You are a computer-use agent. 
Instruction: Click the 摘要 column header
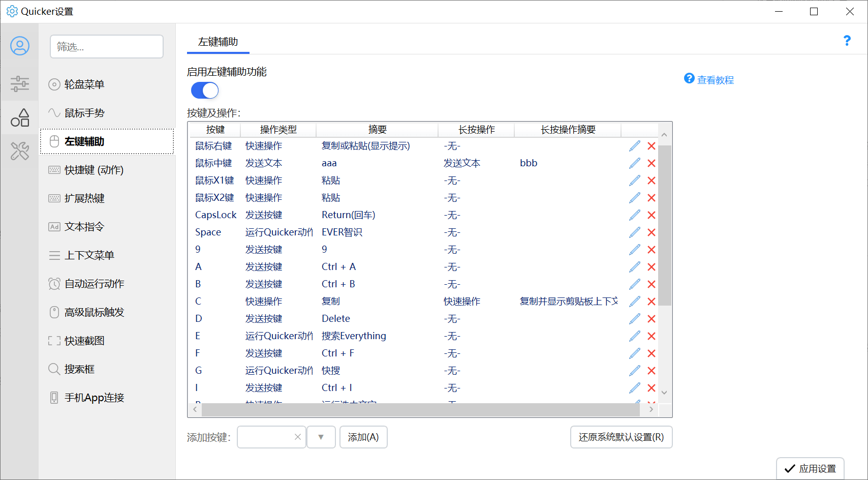378,130
